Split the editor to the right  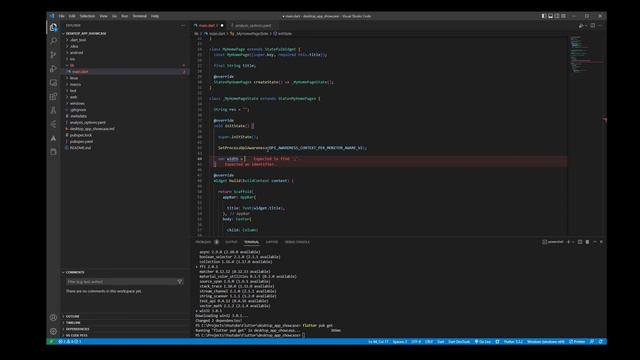click(x=593, y=25)
